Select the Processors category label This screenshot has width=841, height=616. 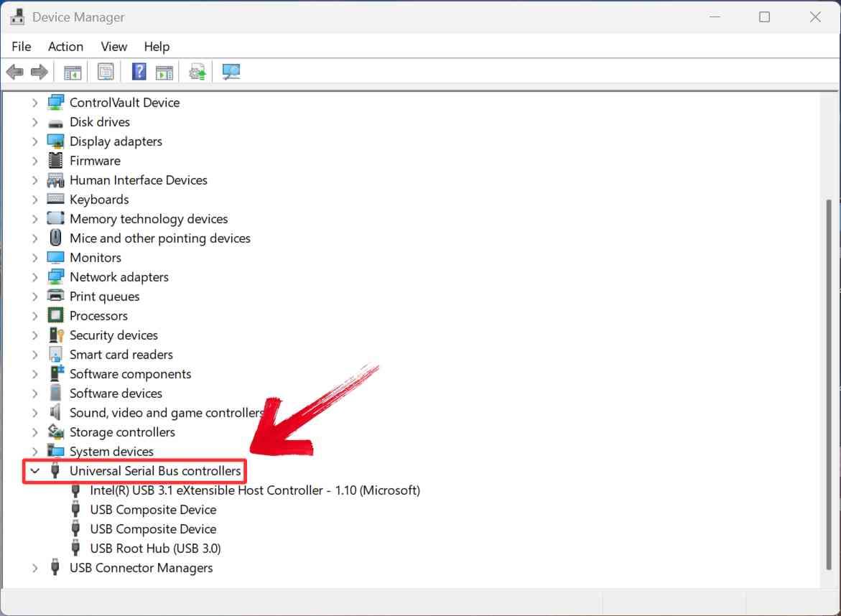click(98, 316)
